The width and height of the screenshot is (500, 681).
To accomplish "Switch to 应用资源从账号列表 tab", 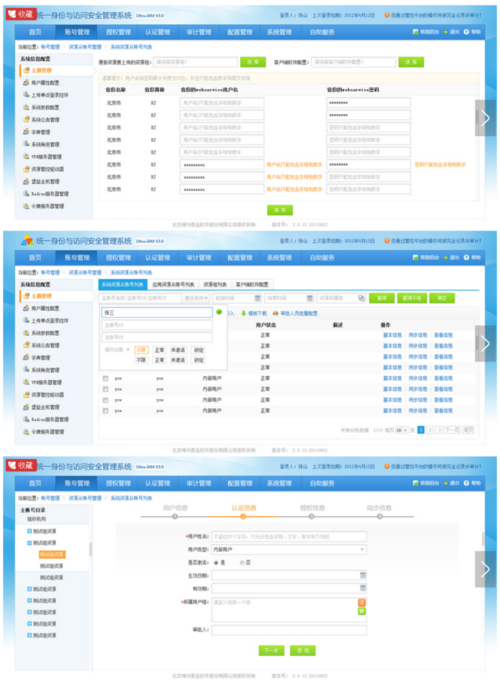I will click(x=173, y=284).
